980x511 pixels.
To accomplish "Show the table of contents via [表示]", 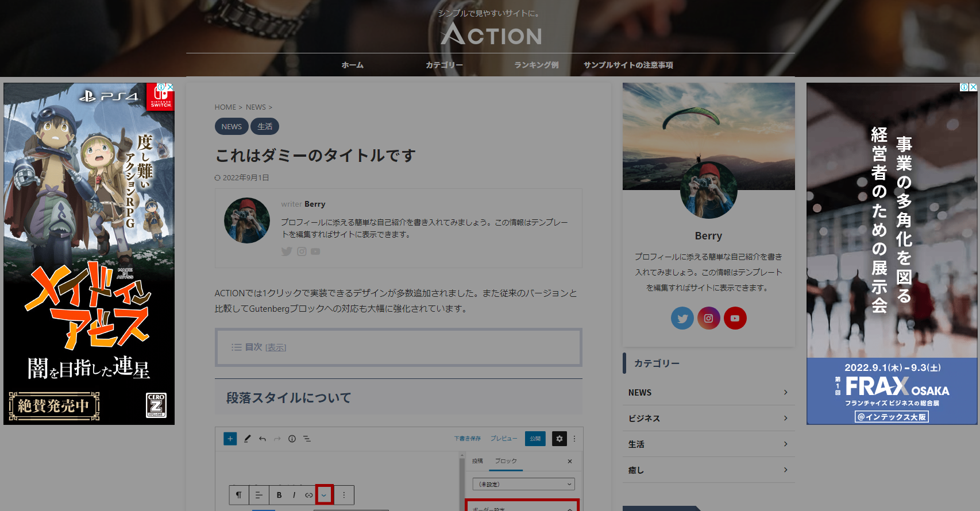I will 276,347.
